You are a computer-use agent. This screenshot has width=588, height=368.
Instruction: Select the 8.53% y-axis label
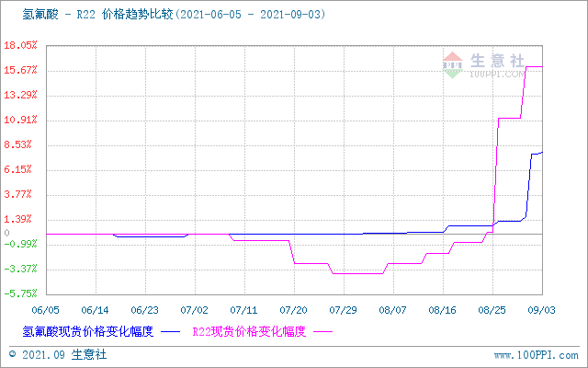pyautogui.click(x=18, y=145)
